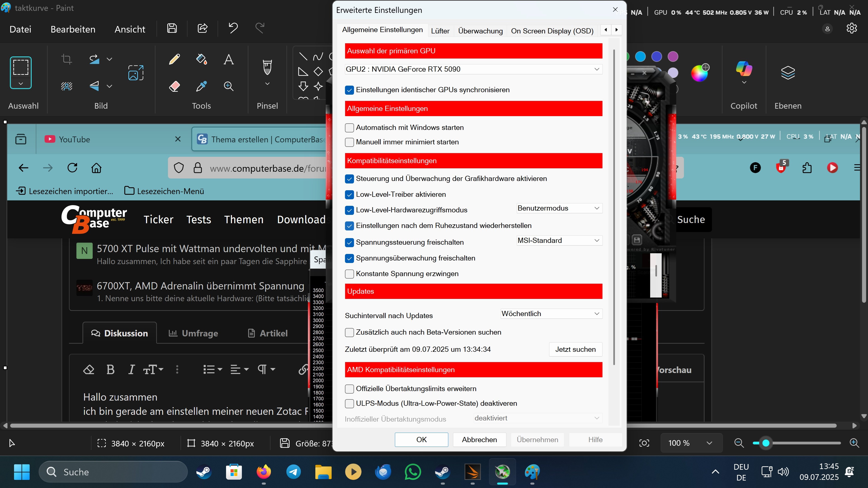Open Copilot in Paint
The image size is (868, 488).
[x=744, y=69]
